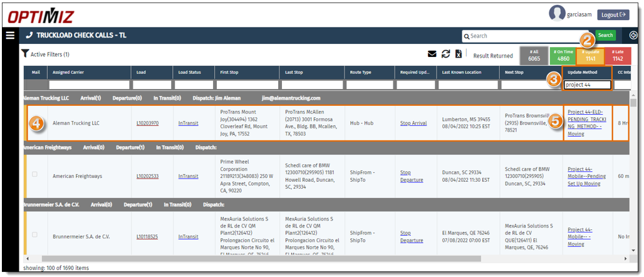The height and width of the screenshot is (277, 644).
Task: Click the Logout button
Action: click(613, 15)
